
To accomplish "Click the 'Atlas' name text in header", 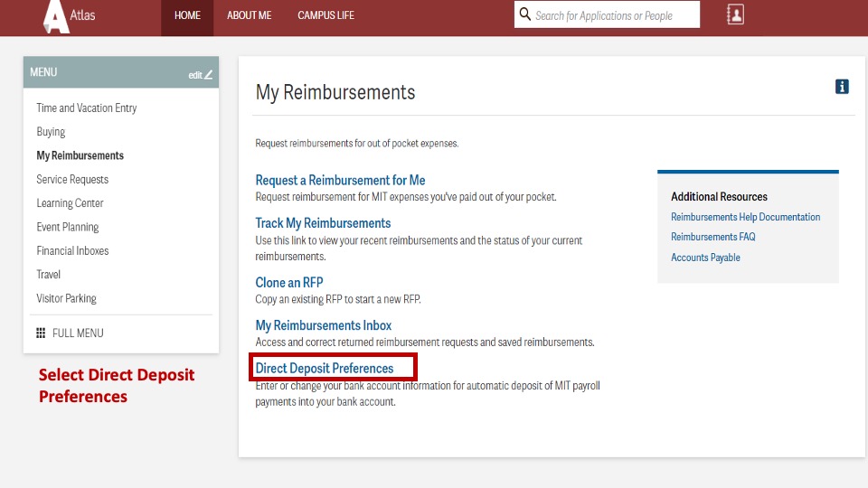I will 82,15.
